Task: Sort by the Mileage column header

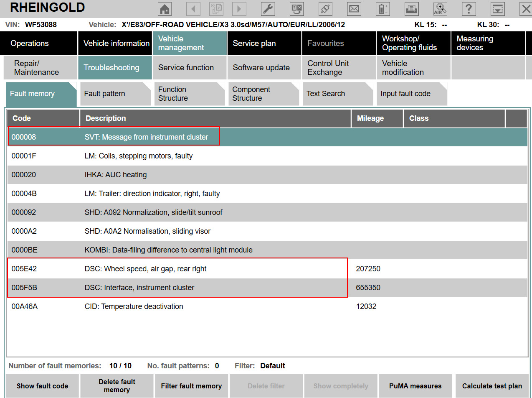Action: pyautogui.click(x=377, y=118)
